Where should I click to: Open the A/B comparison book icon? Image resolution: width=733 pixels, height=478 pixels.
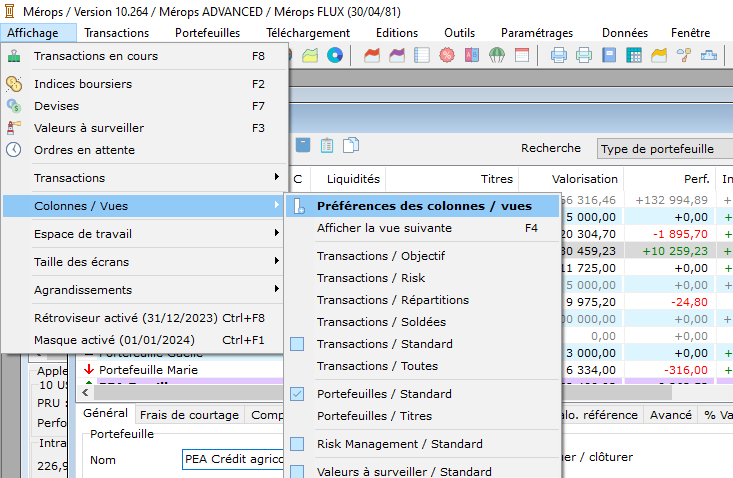tap(472, 56)
